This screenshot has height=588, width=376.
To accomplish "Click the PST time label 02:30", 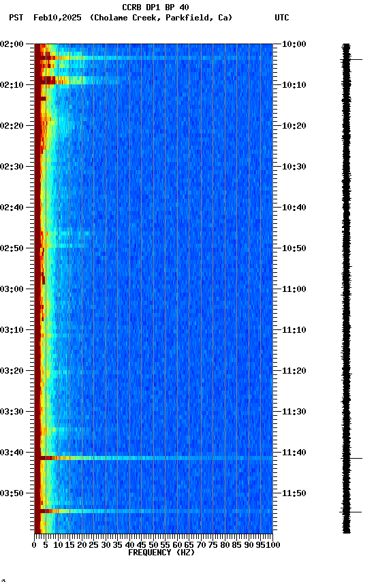I will coord(12,167).
